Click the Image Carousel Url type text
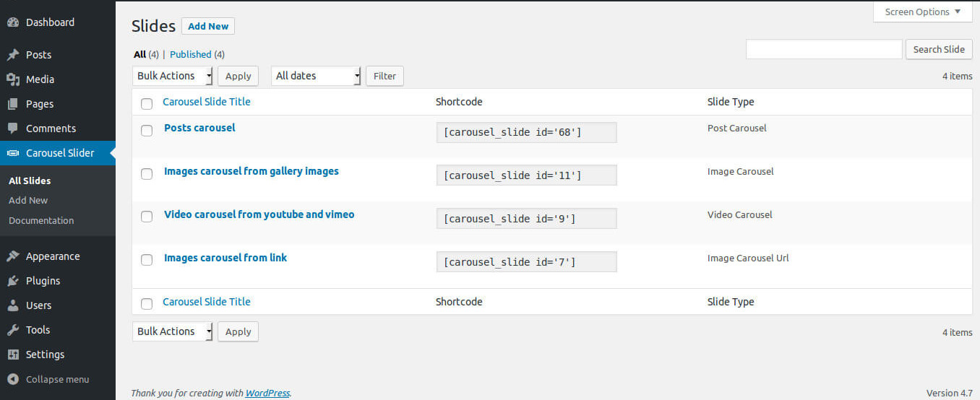The height and width of the screenshot is (400, 980). pyautogui.click(x=748, y=258)
